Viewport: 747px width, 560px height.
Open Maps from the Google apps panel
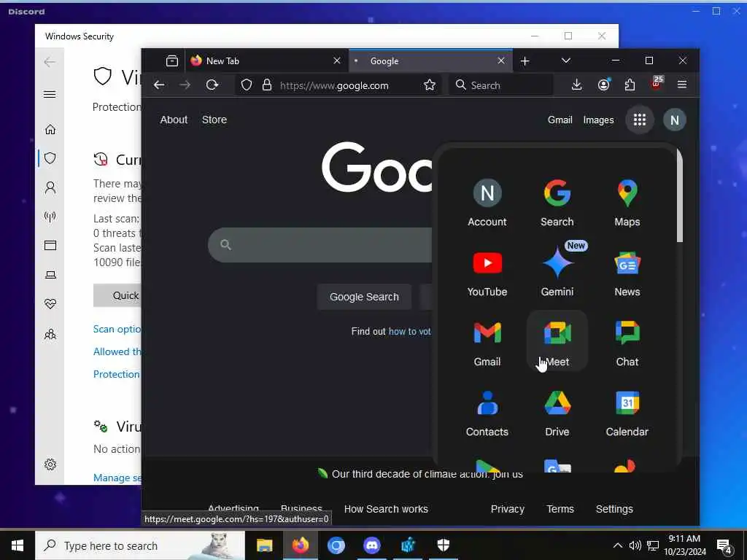(x=627, y=203)
